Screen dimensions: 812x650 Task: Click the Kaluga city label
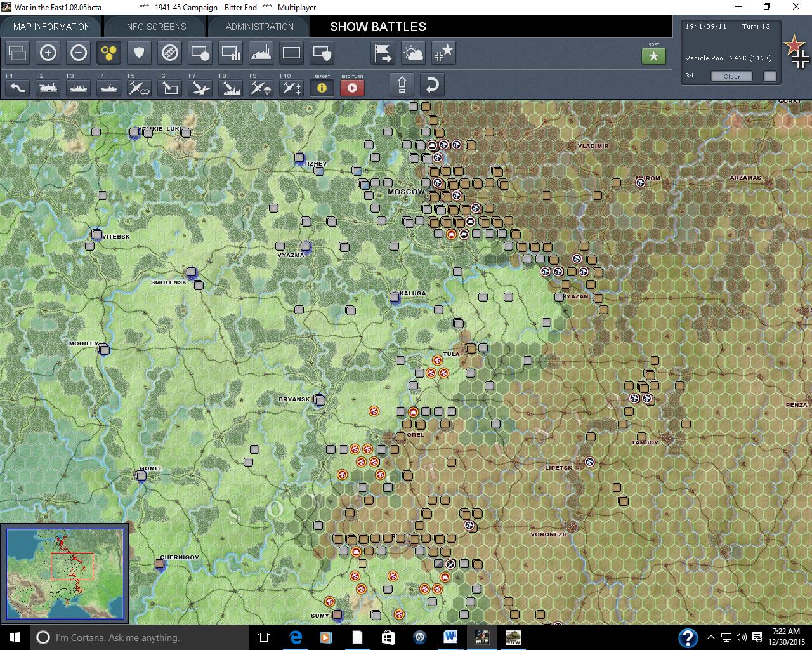413,293
